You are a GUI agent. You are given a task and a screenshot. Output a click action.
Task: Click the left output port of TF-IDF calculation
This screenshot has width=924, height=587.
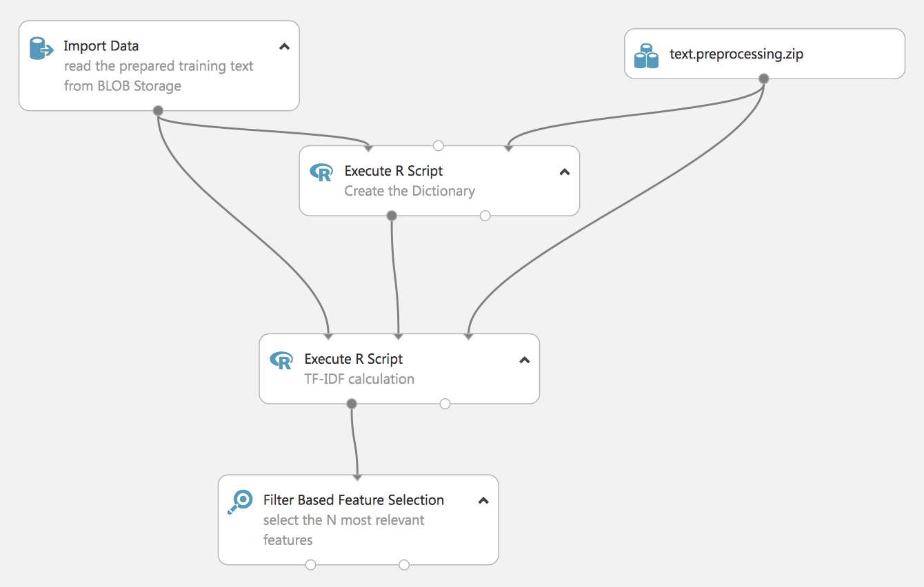(352, 404)
